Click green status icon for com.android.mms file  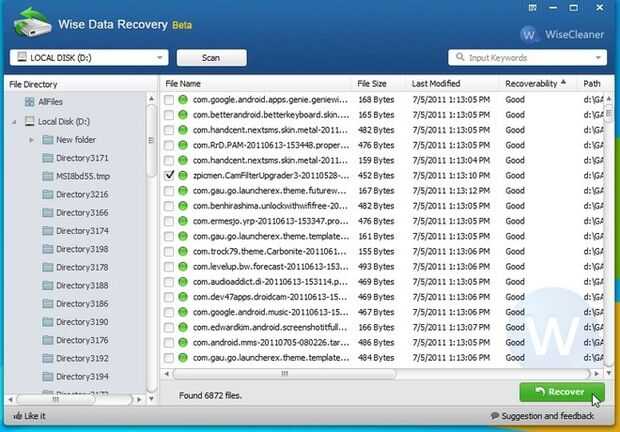[x=183, y=342]
